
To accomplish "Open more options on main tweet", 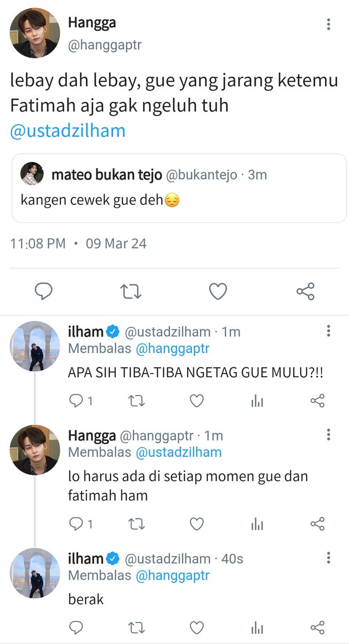I will [x=329, y=24].
